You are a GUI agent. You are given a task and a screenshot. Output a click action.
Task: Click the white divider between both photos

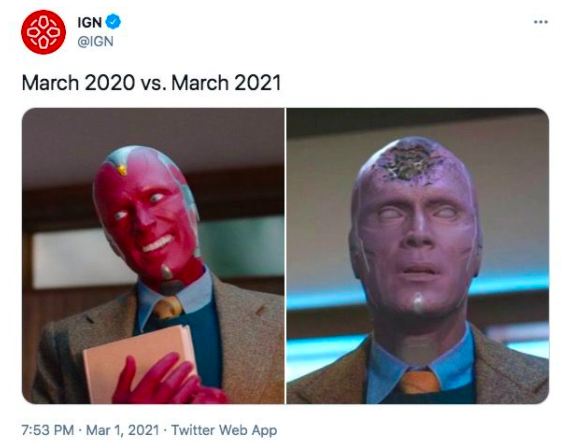tap(286, 256)
